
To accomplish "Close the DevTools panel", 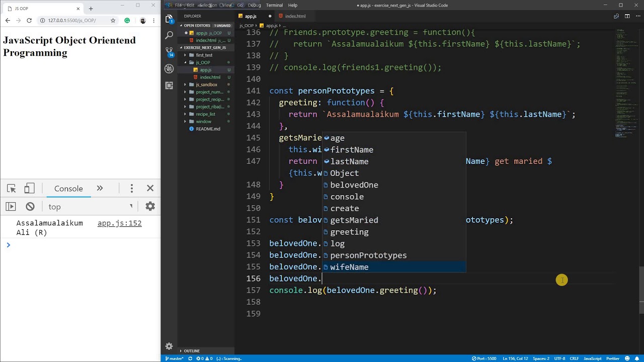I will pos(150,189).
